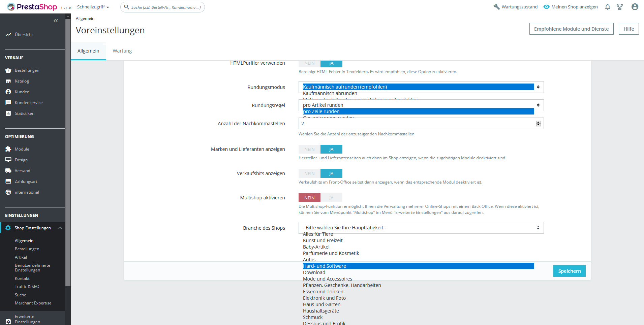Set Marken und Lieferanten anzeigen to JA
644x325 pixels.
pos(331,149)
